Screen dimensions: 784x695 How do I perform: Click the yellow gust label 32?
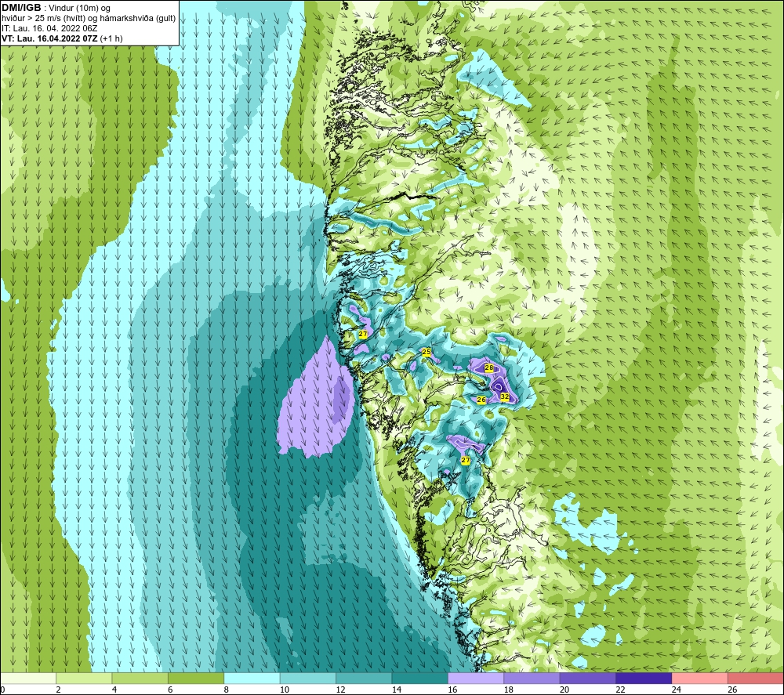[504, 396]
